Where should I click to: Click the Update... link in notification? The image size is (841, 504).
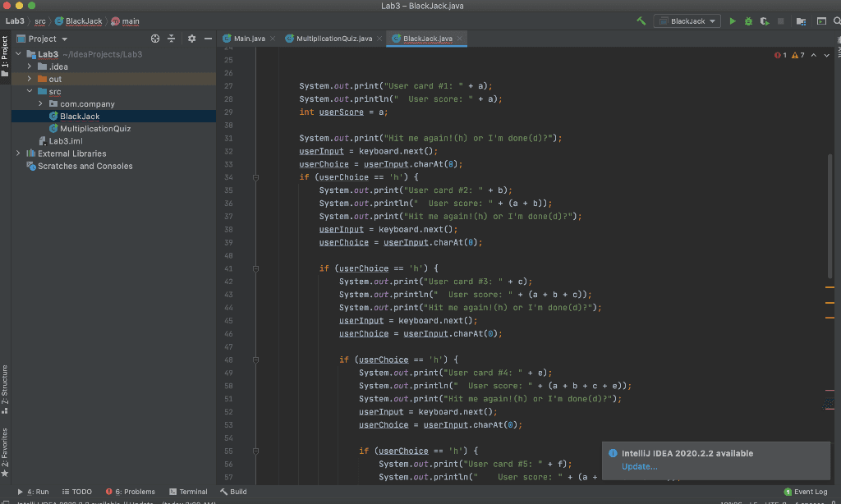pos(639,466)
